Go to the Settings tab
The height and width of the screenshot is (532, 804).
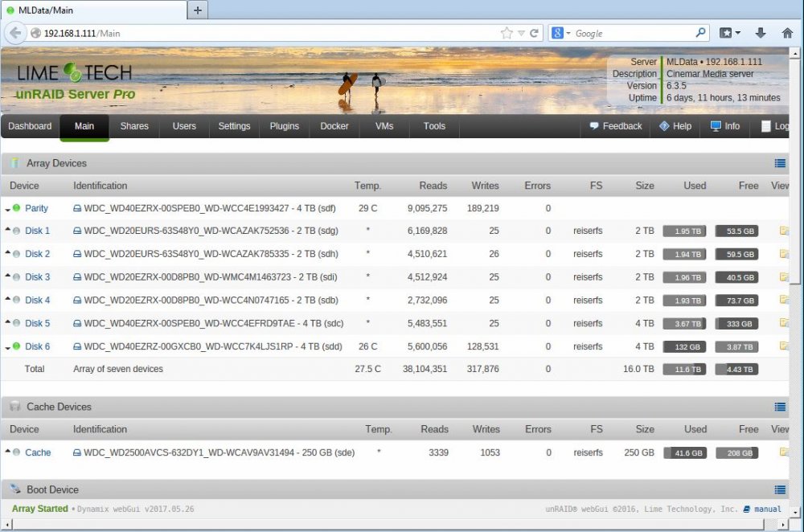point(234,126)
